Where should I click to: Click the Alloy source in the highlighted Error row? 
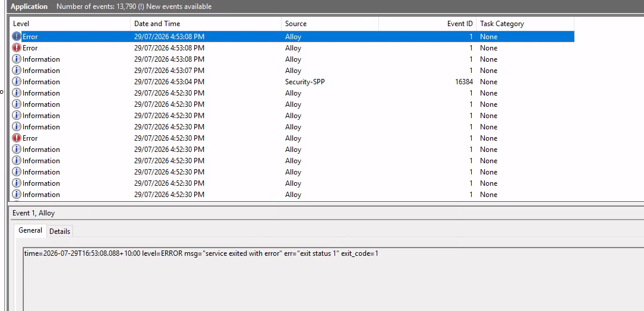[x=293, y=37]
